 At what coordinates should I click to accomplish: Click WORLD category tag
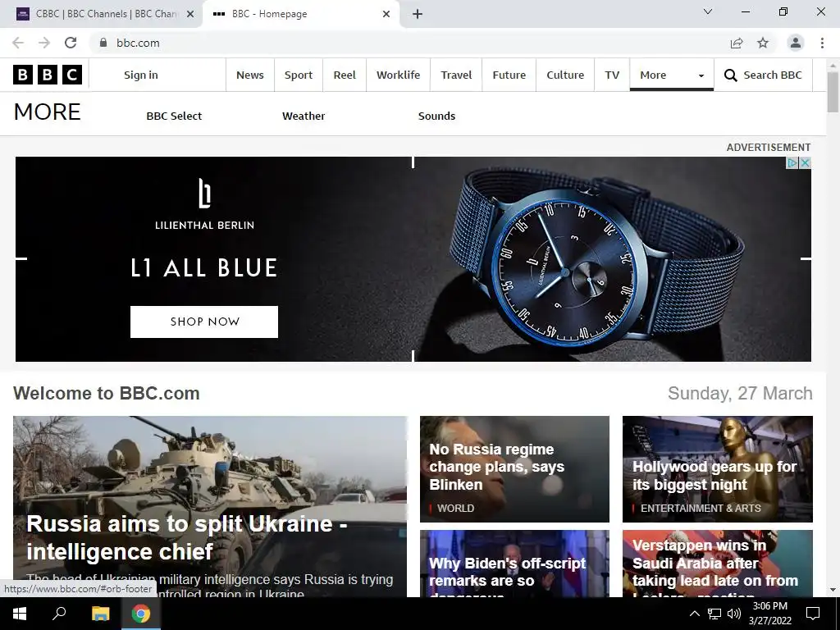click(x=455, y=509)
